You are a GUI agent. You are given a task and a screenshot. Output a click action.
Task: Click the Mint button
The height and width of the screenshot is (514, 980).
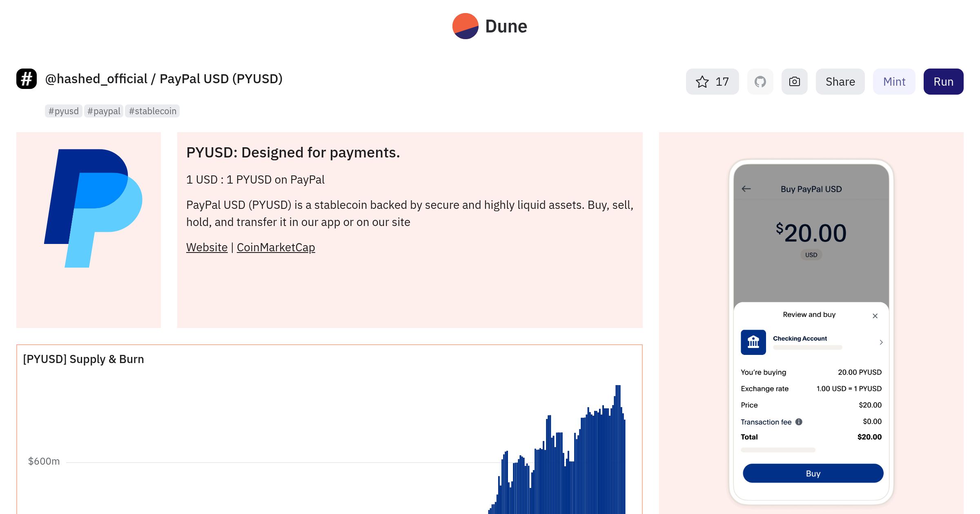[894, 82]
